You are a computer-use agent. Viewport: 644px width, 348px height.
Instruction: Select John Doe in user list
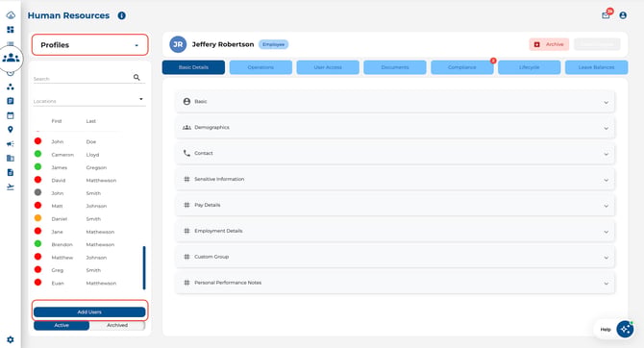tap(78, 141)
